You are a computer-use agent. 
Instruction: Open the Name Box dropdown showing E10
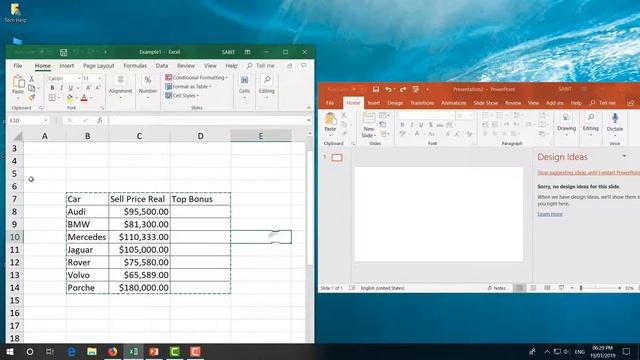click(45, 120)
